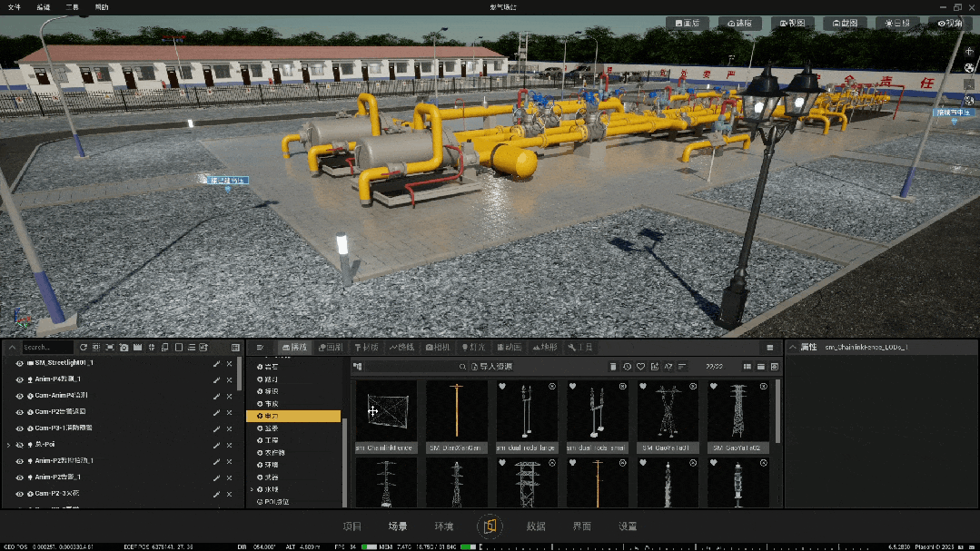Click the edit list icon left of asset tabs
The width and height of the screenshot is (980, 551).
(x=260, y=348)
